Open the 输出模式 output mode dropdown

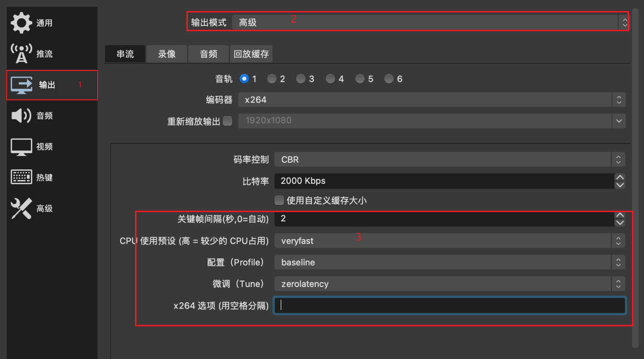(430, 22)
